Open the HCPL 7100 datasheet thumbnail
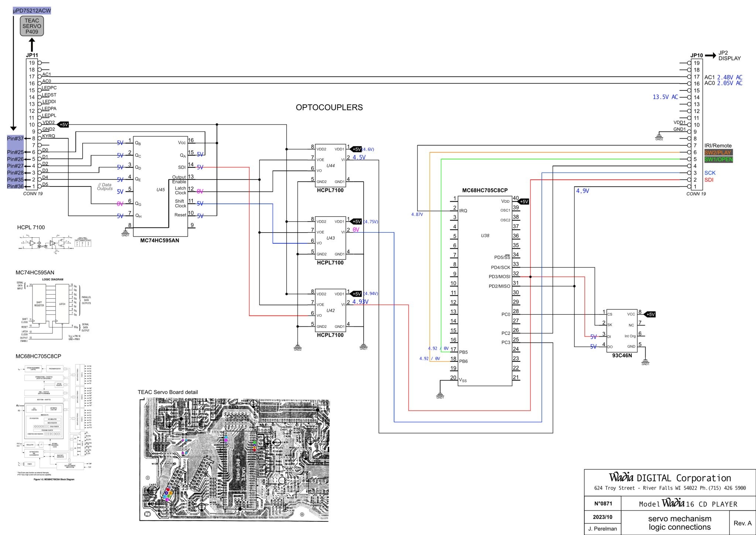Screen dimensions: 756x535 point(55,244)
